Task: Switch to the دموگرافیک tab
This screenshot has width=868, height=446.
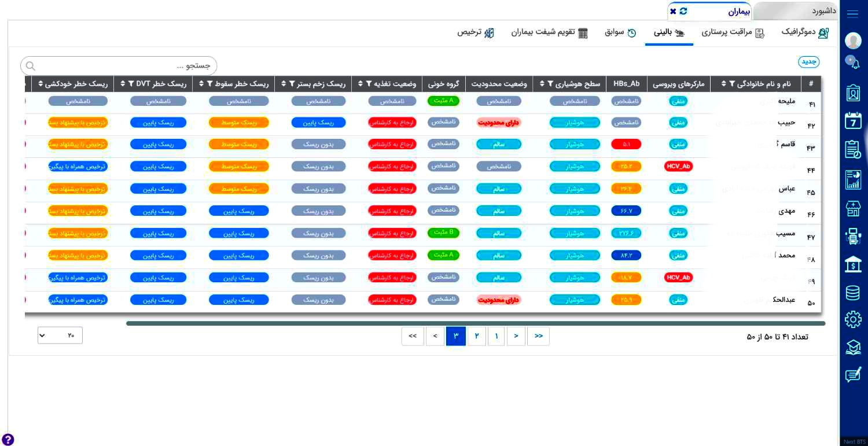Action: point(806,32)
